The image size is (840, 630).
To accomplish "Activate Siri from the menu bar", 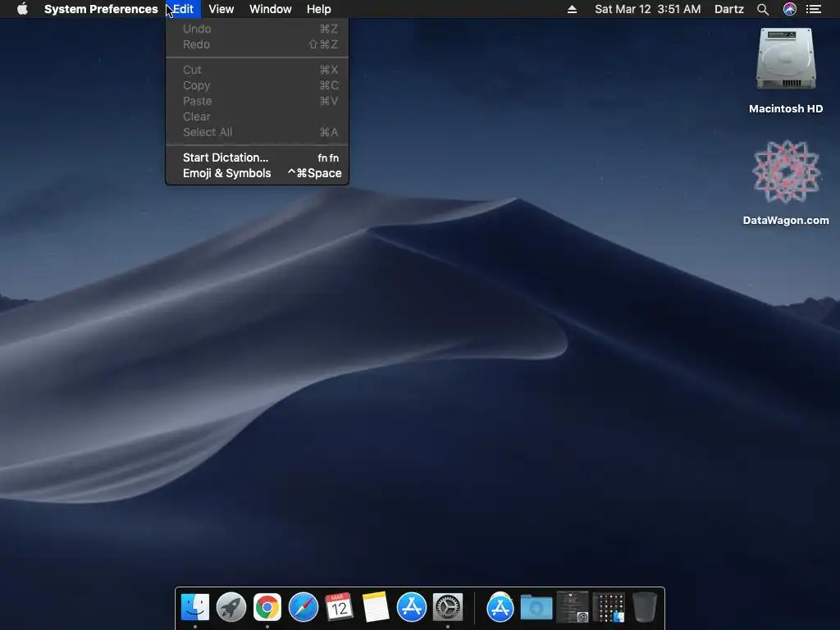I will coord(790,9).
